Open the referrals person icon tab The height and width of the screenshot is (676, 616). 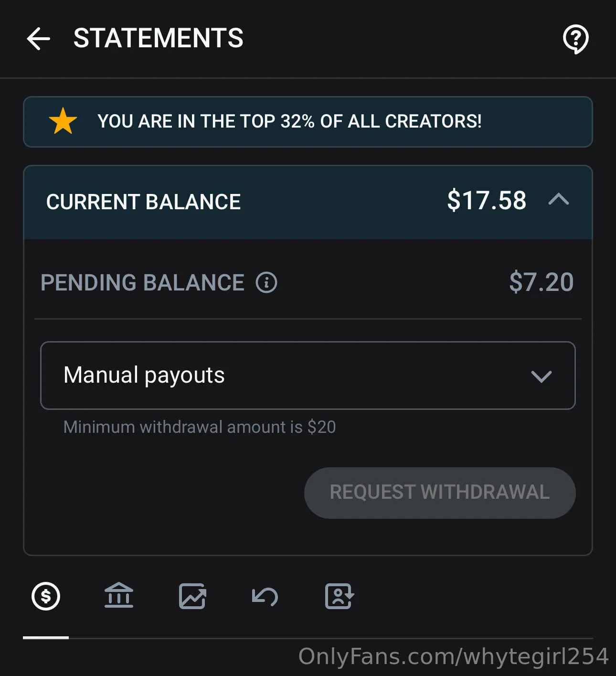(x=339, y=596)
